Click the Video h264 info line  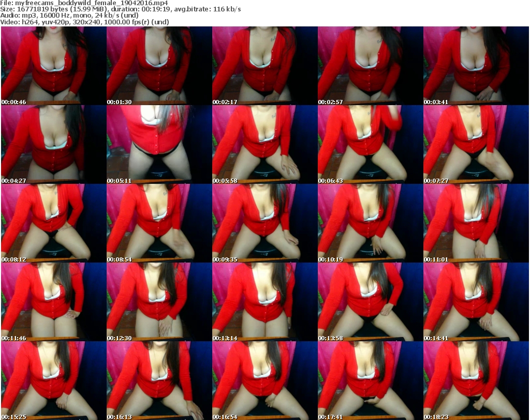coord(84,22)
